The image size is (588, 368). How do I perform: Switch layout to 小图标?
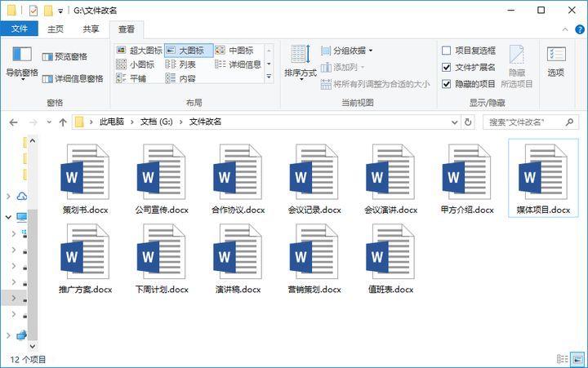click(x=135, y=64)
